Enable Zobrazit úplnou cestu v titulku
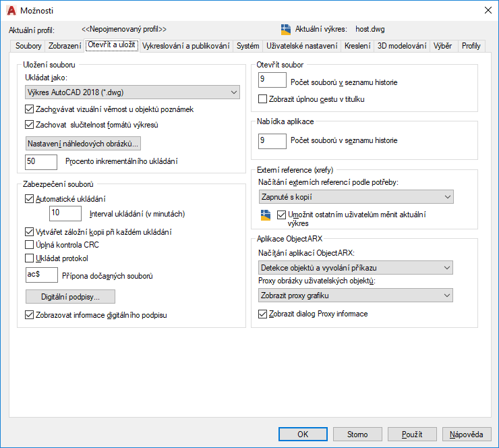The width and height of the screenshot is (499, 448). tap(264, 99)
